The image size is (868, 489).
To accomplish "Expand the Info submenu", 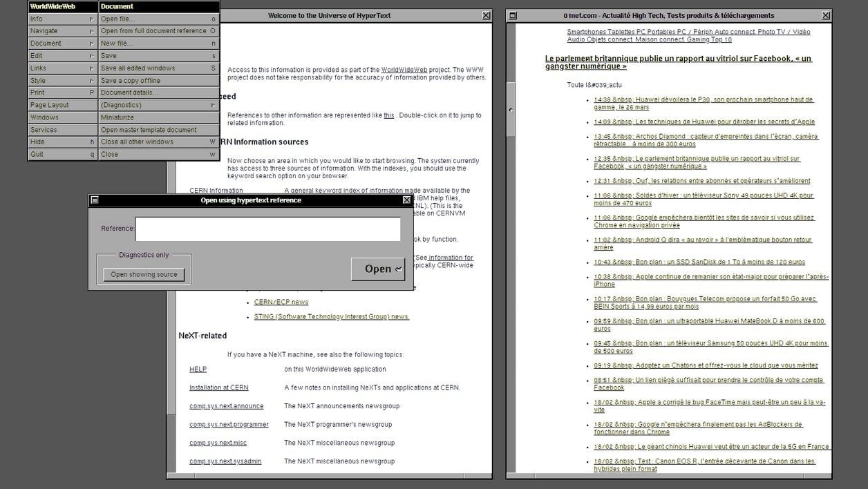I will [62, 19].
